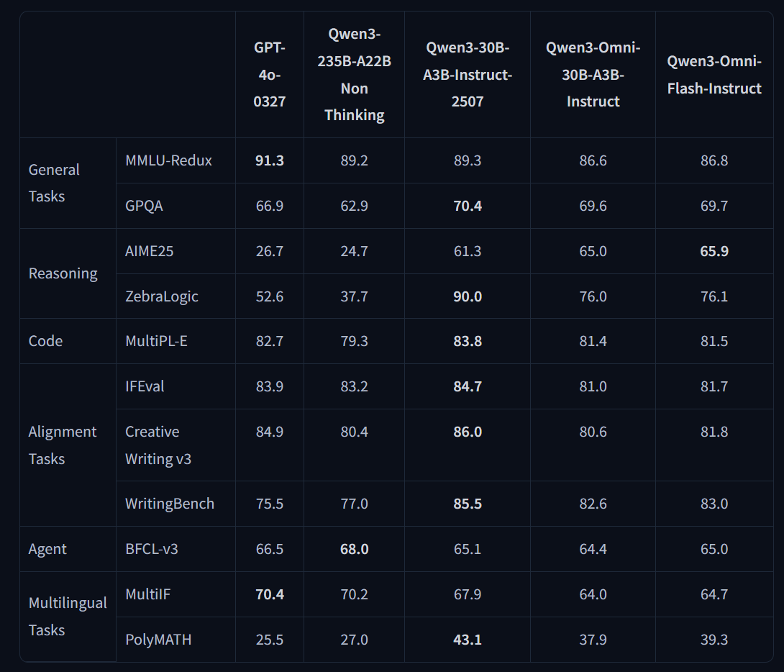Screen dimensions: 784x672
Task: Click the MultiPL-E benchmark name
Action: click(157, 341)
